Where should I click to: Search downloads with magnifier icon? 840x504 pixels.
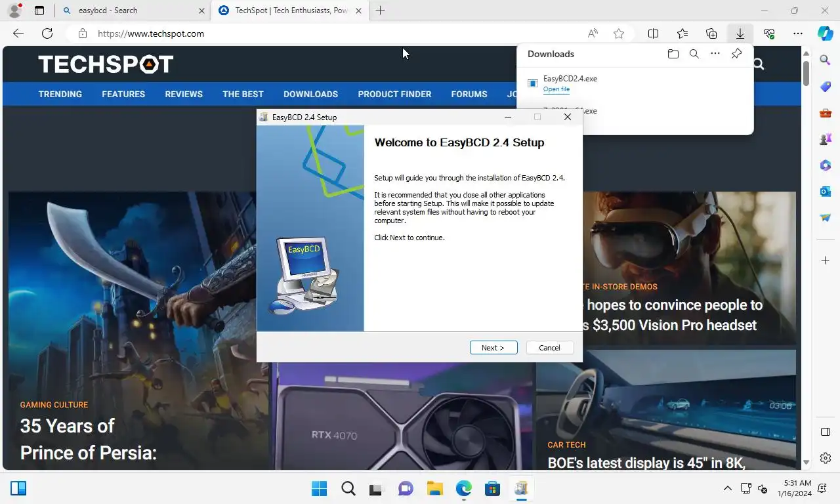694,54
